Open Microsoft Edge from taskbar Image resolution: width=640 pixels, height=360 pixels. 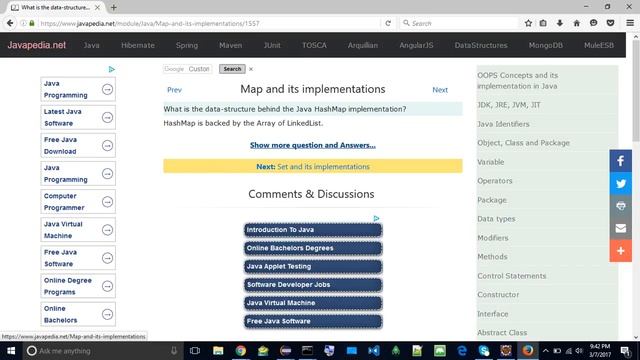point(462,351)
